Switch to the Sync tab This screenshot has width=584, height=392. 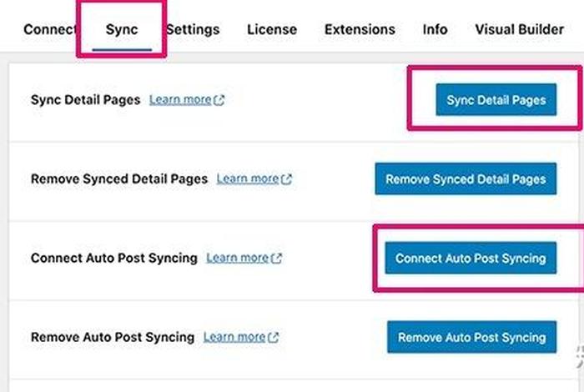coord(122,29)
